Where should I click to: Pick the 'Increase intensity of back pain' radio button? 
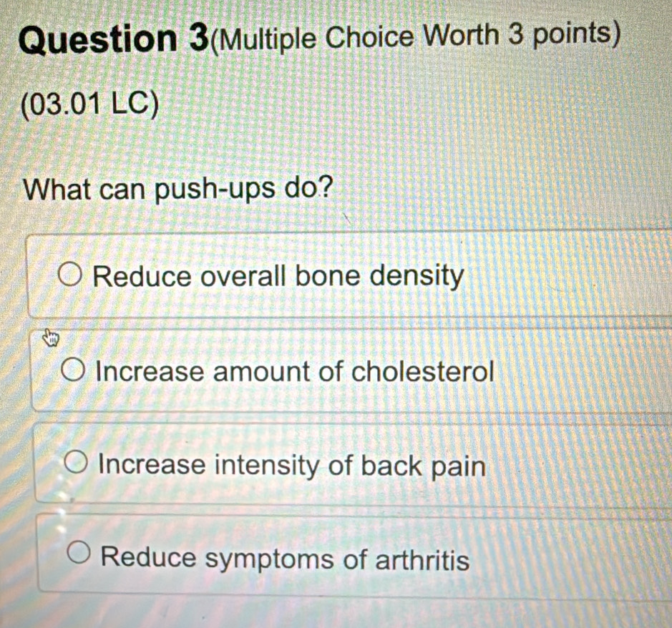pyautogui.click(x=78, y=463)
